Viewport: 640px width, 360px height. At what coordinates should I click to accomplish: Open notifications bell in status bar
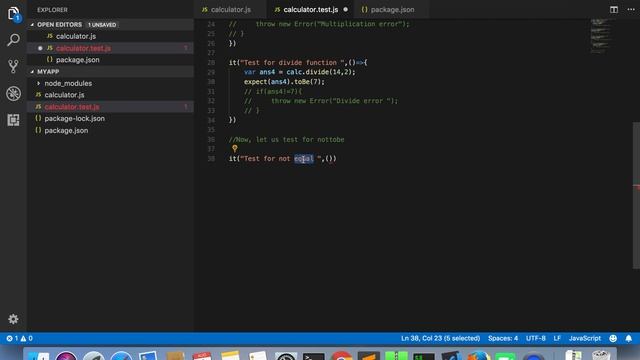(629, 338)
